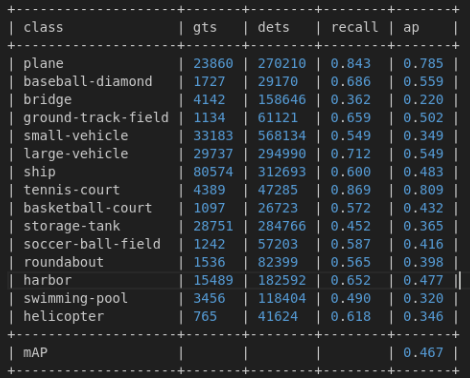470x378 pixels.
Task: Click the mAP value 0.467
Action: click(x=423, y=352)
